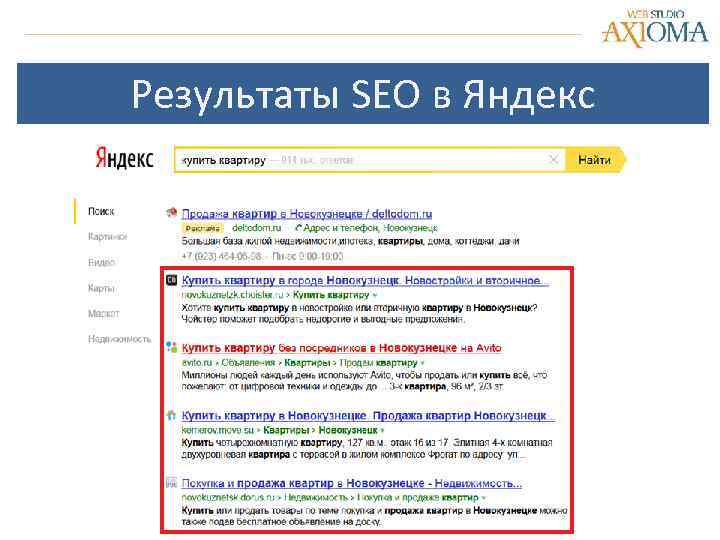Click the novokuznetsk.dorus.ru breadcrumb domain

pyautogui.click(x=228, y=497)
